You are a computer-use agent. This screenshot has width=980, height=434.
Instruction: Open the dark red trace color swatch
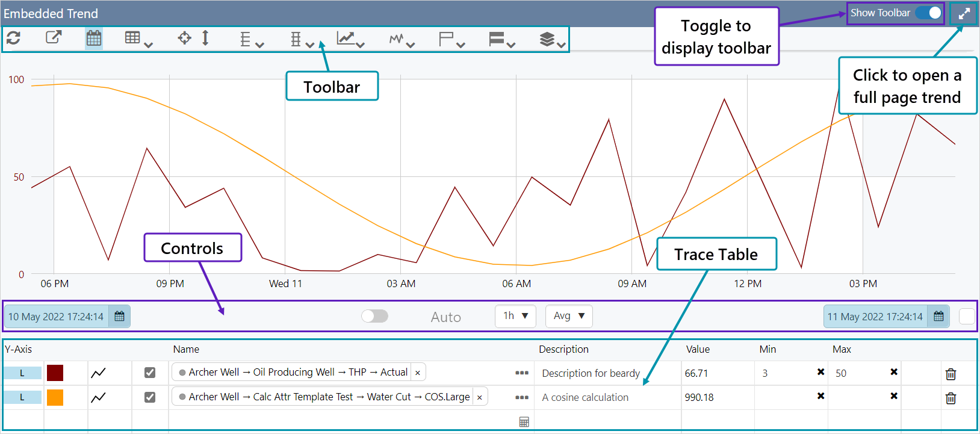coord(55,373)
